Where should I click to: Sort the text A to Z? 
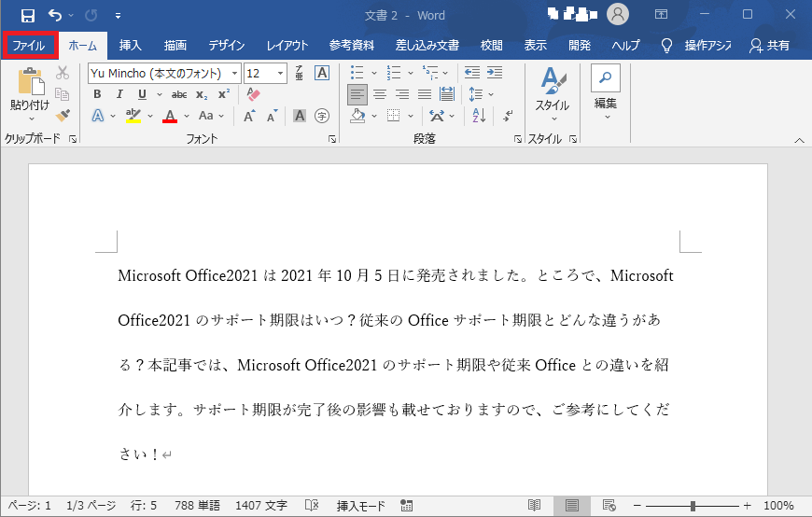coord(479,116)
